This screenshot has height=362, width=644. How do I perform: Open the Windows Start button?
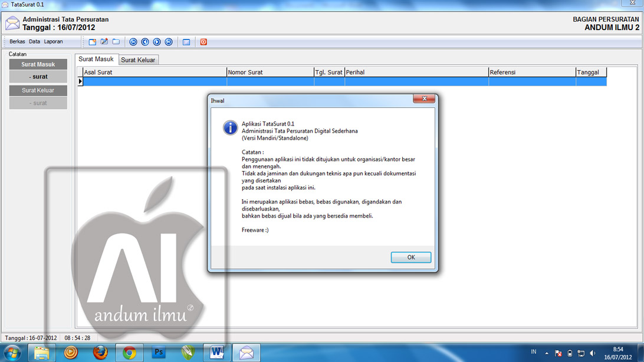[x=12, y=353]
